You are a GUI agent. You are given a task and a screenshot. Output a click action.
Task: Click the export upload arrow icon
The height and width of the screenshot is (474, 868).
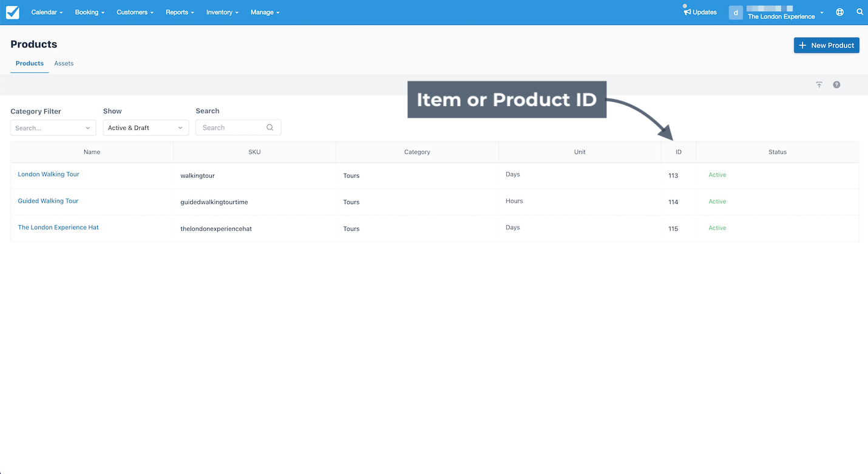[x=819, y=84]
